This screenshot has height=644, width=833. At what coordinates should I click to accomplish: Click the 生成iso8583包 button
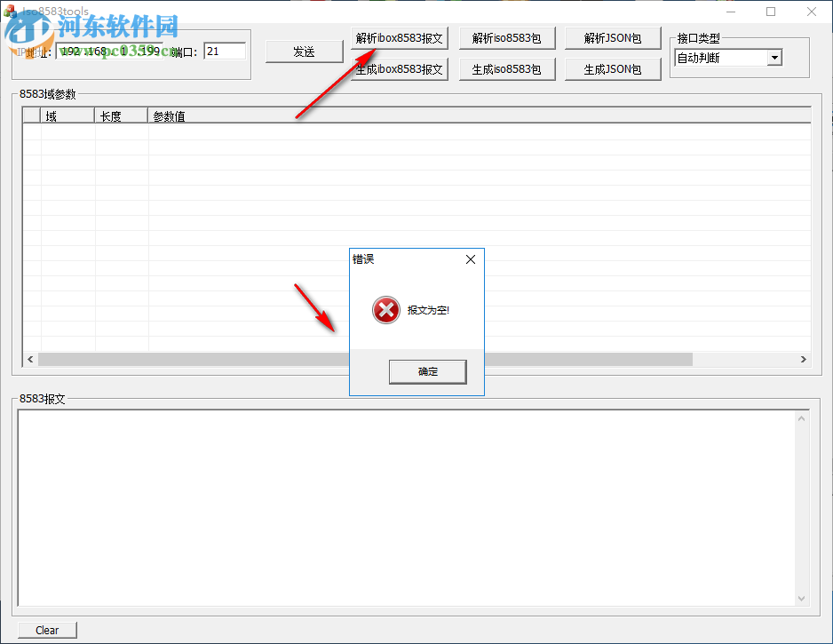coord(507,68)
